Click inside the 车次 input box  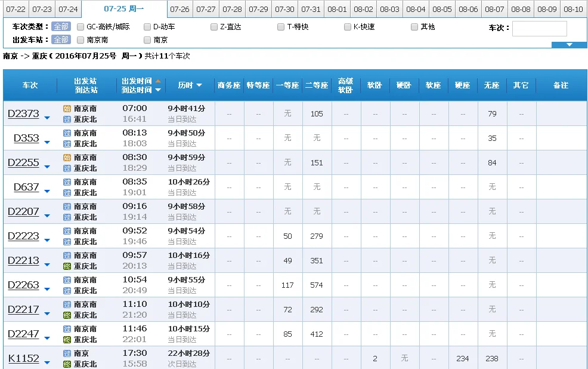click(x=539, y=28)
